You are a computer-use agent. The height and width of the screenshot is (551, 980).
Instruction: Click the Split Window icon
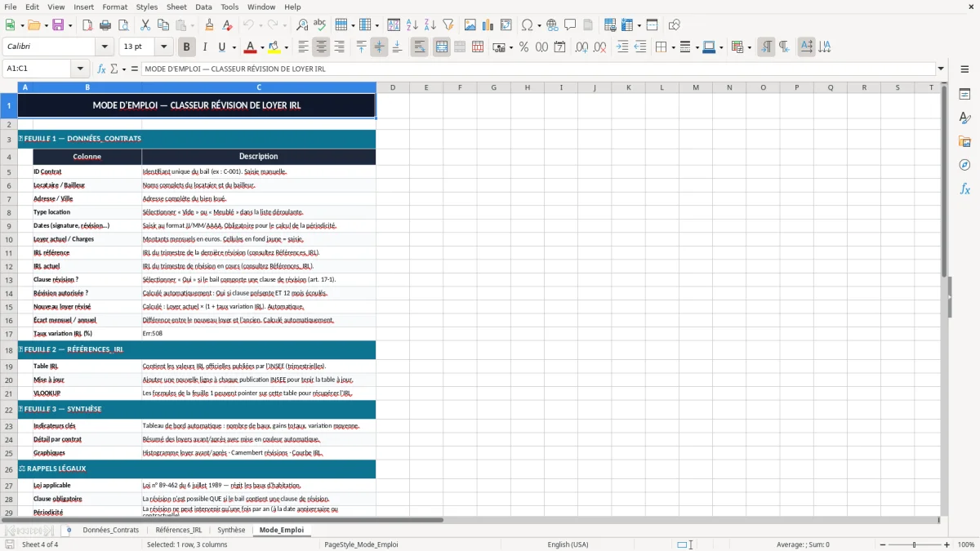coord(652,25)
